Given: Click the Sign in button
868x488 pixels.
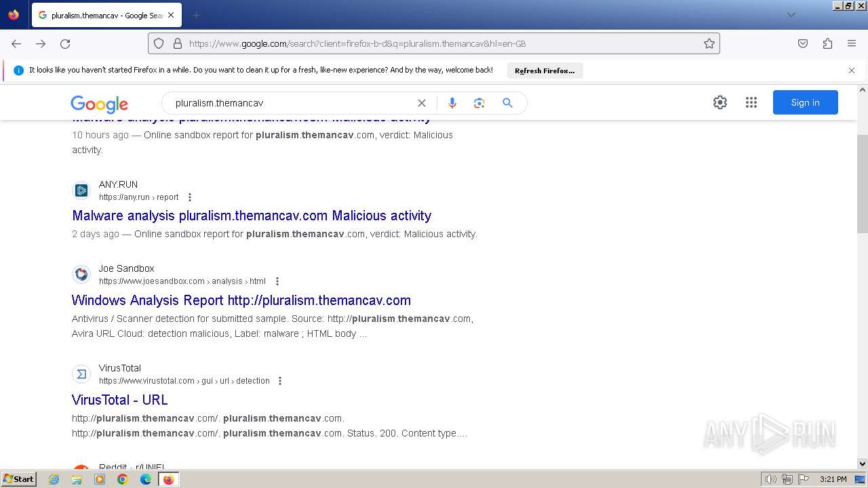Looking at the screenshot, I should pyautogui.click(x=806, y=102).
